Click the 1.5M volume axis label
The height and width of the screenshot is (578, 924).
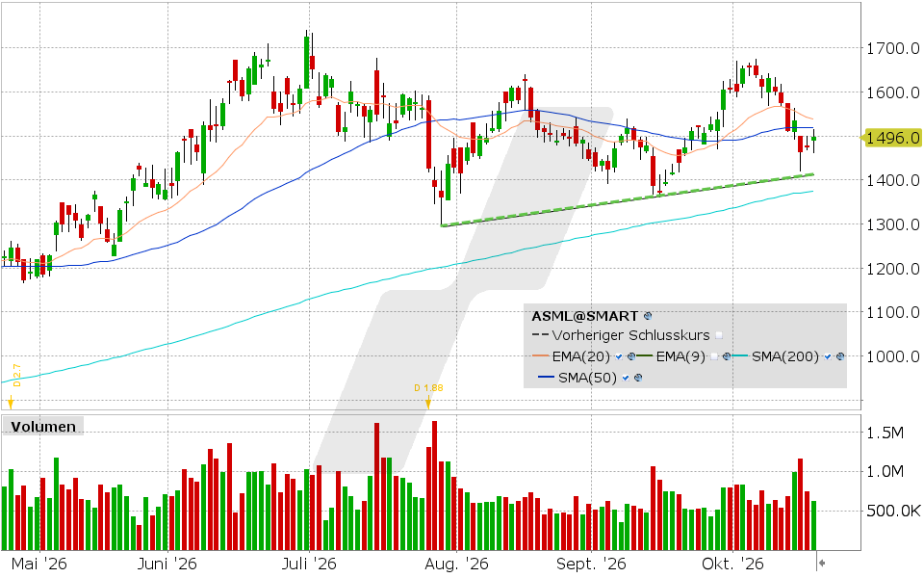coord(885,433)
